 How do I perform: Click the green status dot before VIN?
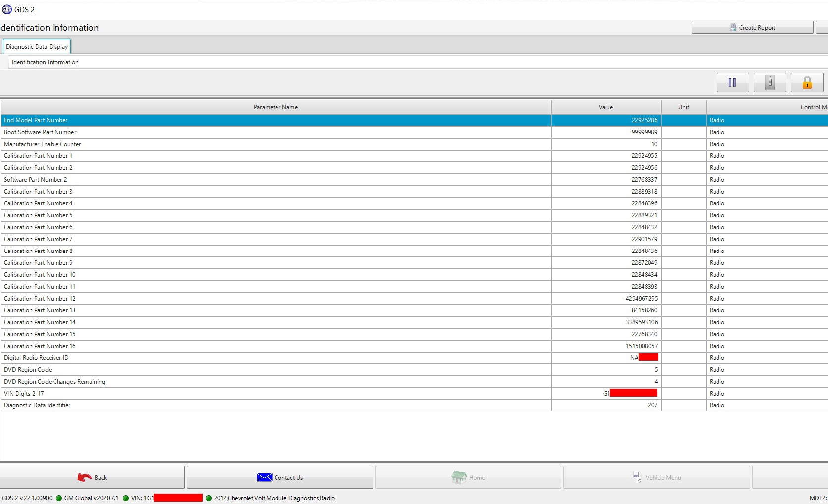(126, 498)
